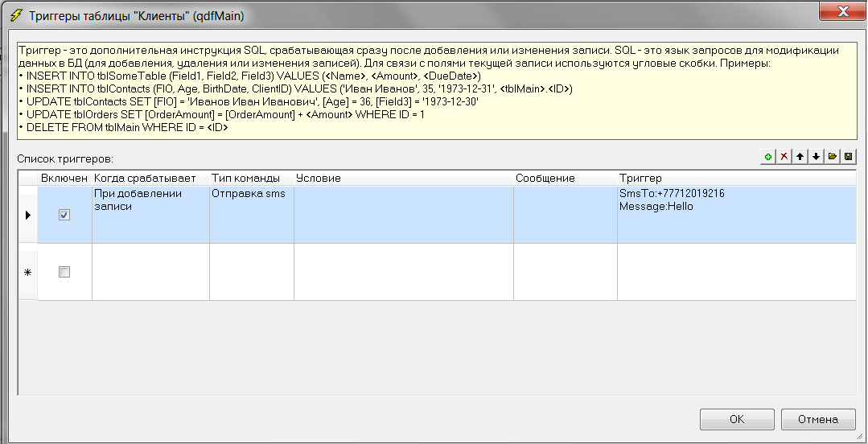
Task: Open triggers from file via folder icon
Action: 833,157
